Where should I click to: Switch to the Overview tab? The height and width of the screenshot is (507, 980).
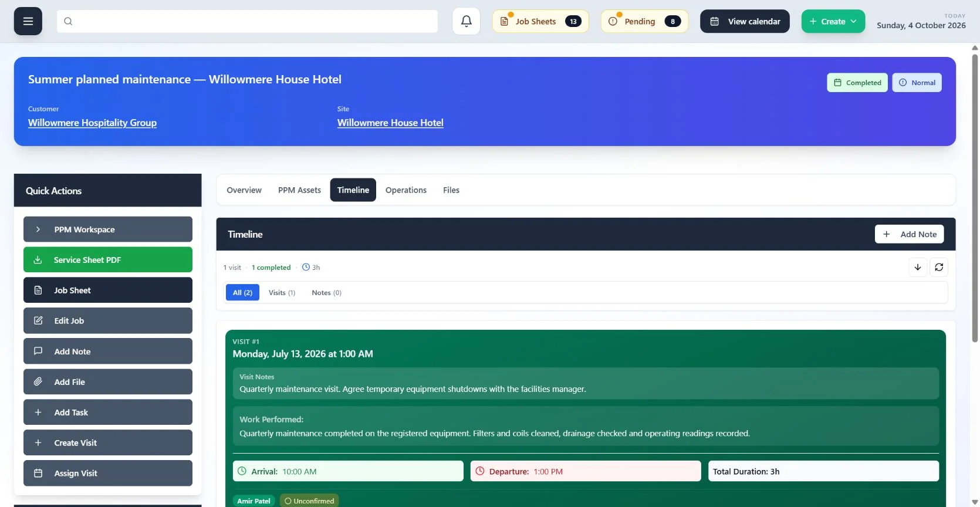coord(244,190)
